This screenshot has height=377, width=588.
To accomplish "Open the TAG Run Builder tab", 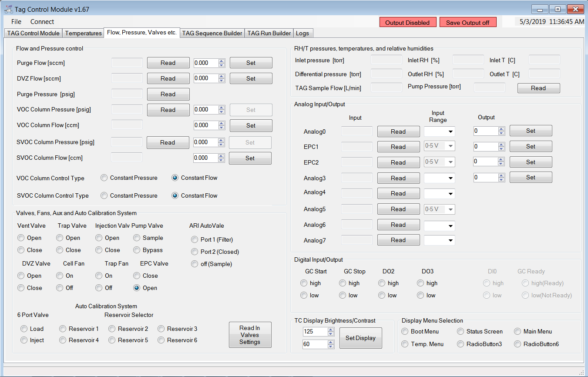I will click(x=269, y=33).
